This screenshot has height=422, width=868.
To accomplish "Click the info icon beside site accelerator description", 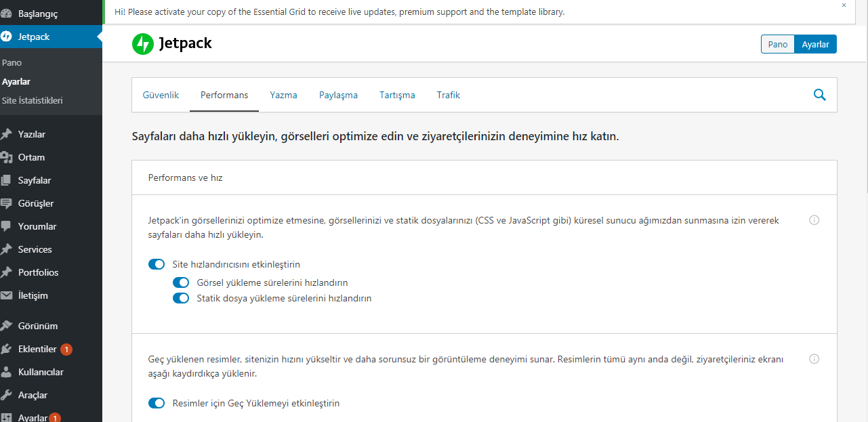I will (x=814, y=220).
